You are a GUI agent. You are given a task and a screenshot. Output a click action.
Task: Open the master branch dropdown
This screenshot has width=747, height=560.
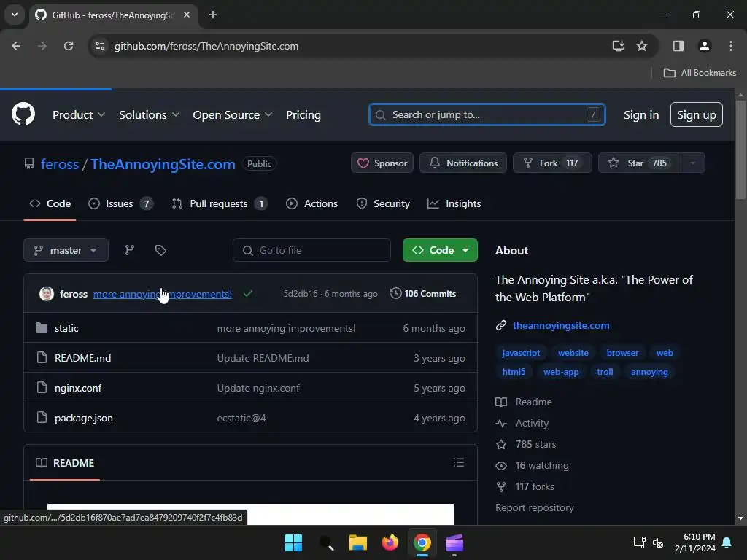tap(66, 250)
